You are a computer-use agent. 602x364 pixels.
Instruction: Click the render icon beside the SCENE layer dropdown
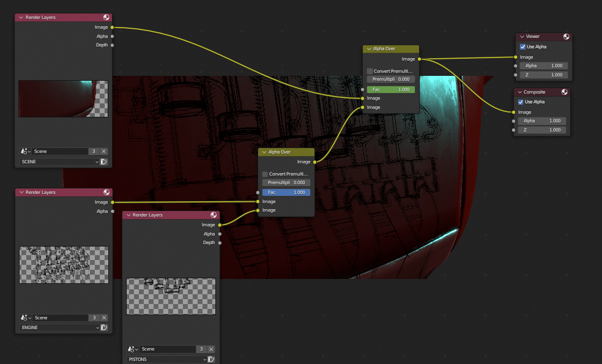pyautogui.click(x=104, y=162)
